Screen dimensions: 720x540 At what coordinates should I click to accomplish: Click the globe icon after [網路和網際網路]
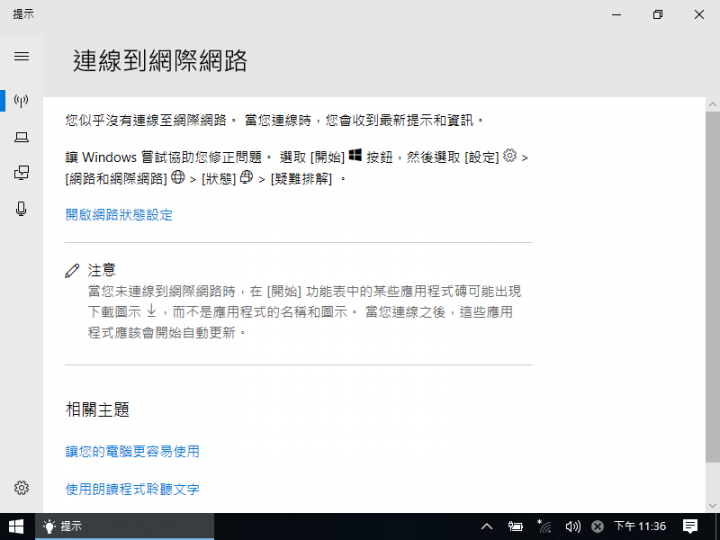pyautogui.click(x=178, y=177)
